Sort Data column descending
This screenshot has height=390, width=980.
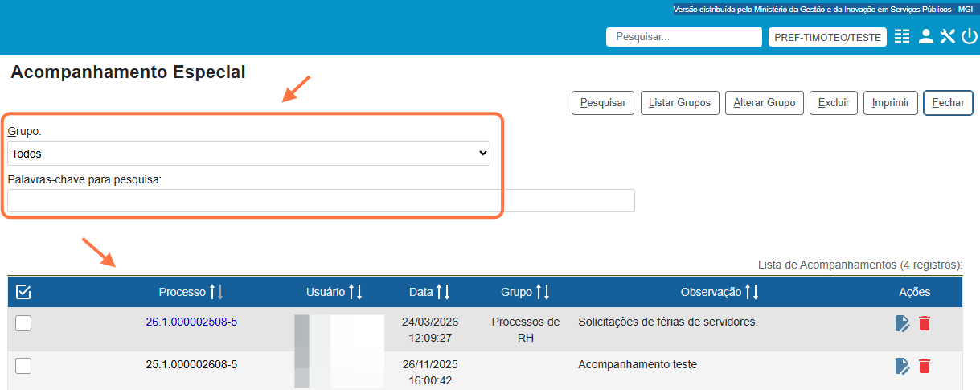point(447,292)
